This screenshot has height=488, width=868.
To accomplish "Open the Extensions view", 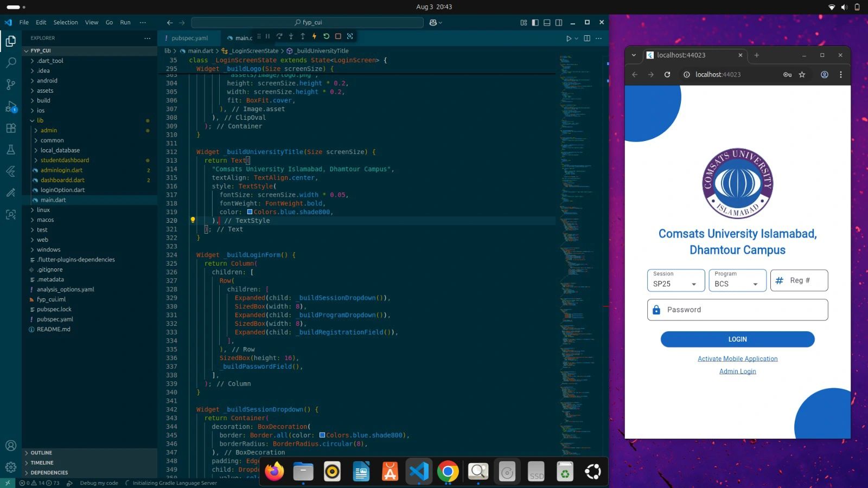I will pos(11,129).
